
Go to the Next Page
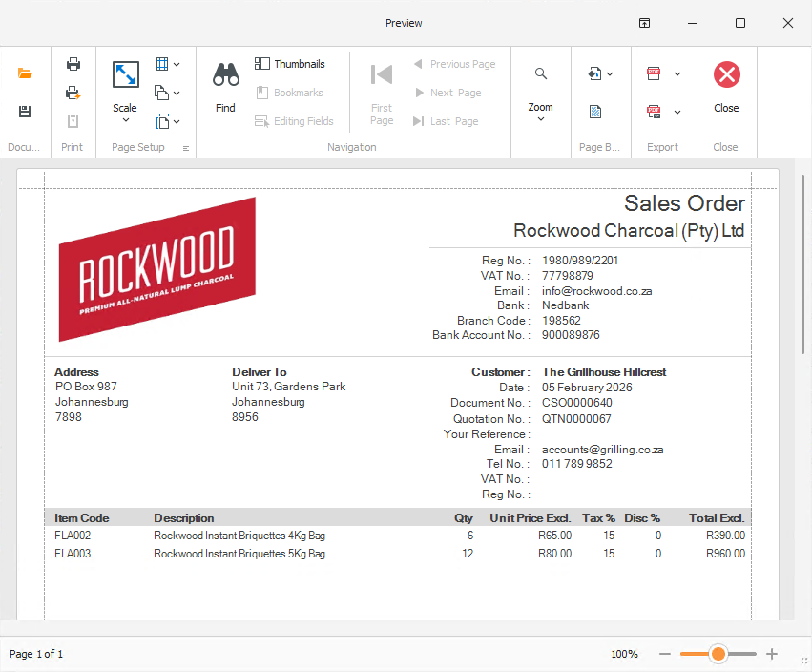coord(448,93)
